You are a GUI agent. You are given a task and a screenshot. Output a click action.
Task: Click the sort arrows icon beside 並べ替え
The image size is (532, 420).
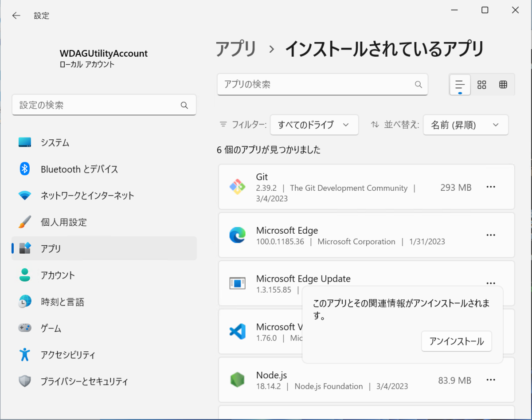click(375, 125)
